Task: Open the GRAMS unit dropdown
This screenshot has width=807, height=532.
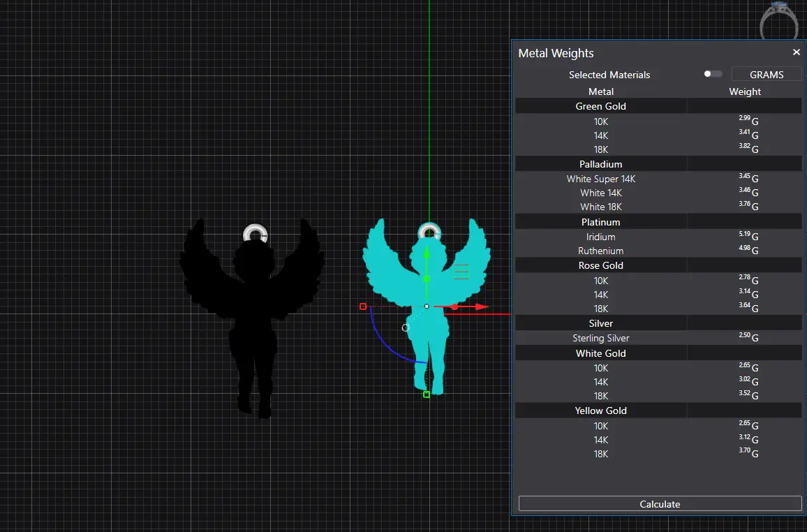Action: pos(766,75)
